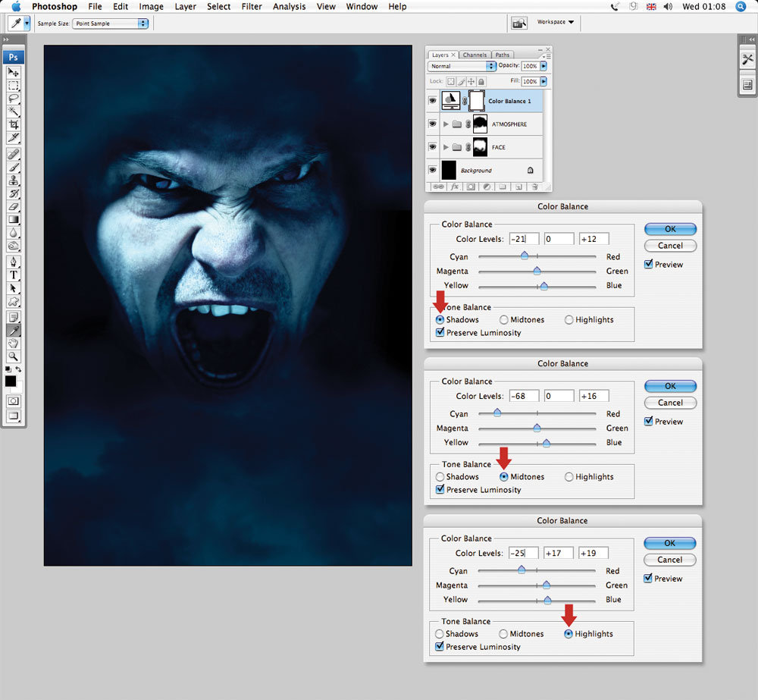
Task: Select Midtones in the Shadows-selected Color Balance dialog
Action: 522,320
